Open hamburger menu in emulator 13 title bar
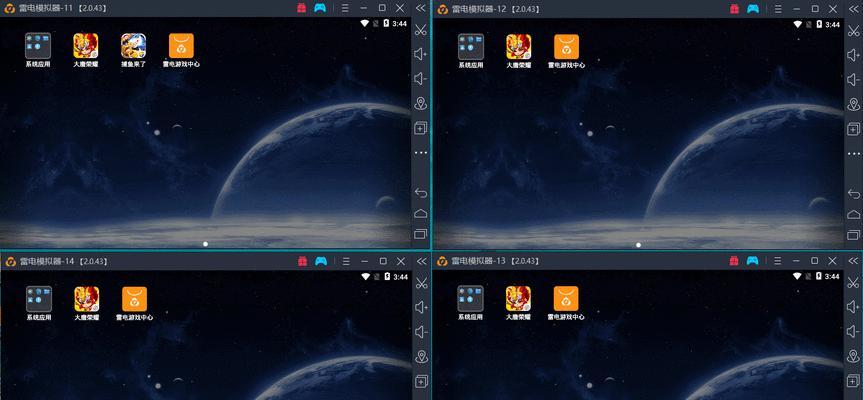Screen dimensions: 863x400 tap(777, 261)
